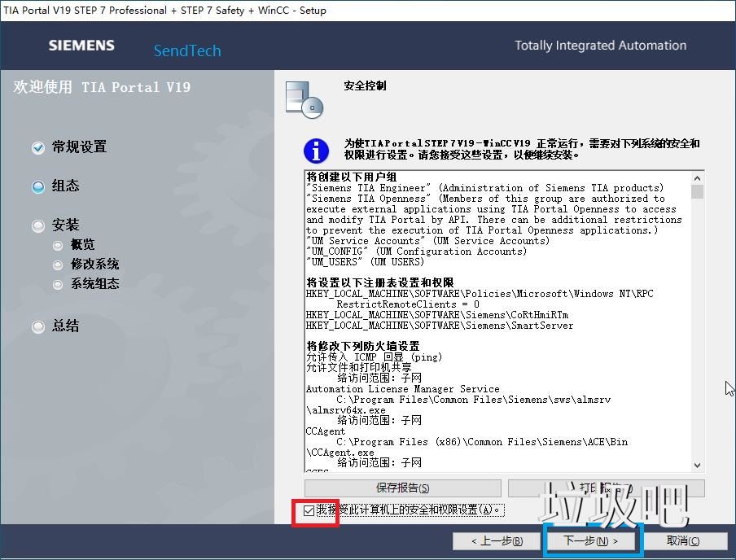Click the scrollbar down arrow

699,465
